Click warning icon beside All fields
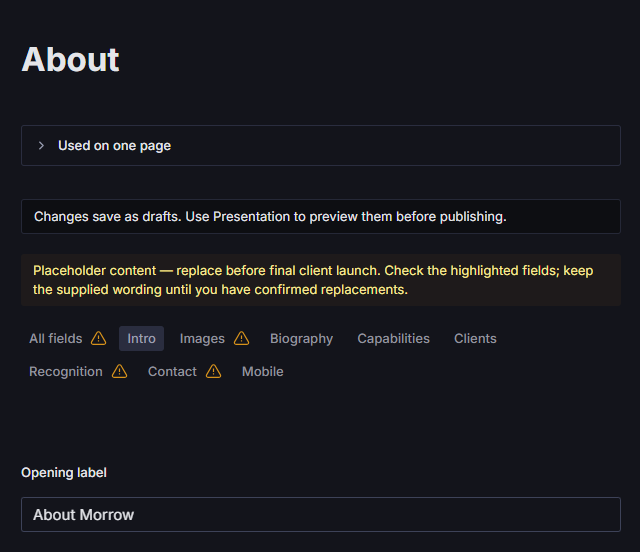640x552 pixels. pos(98,338)
